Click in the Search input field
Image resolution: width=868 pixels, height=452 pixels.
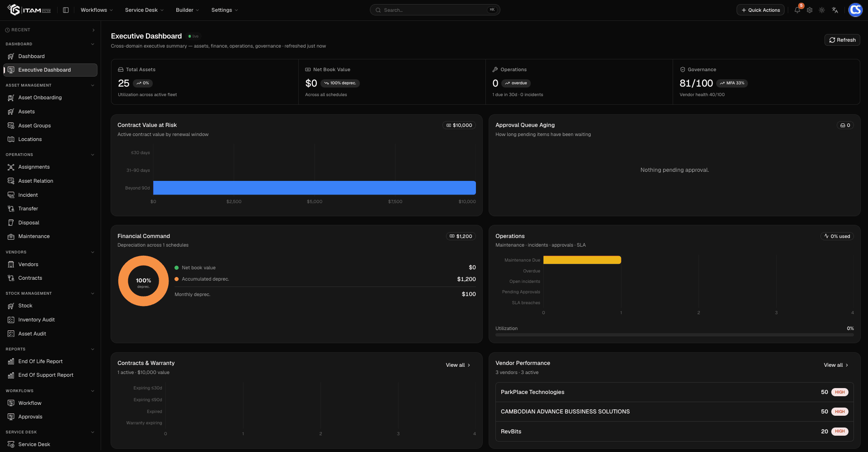[435, 10]
